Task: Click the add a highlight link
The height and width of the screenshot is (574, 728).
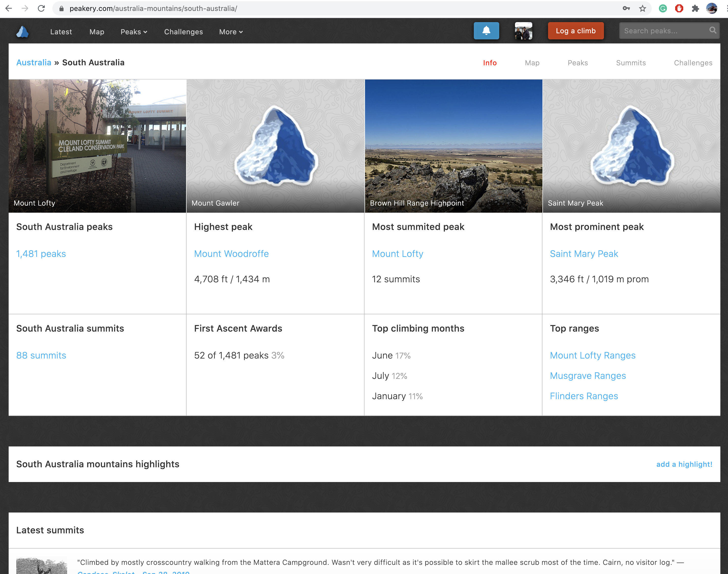Action: [684, 464]
